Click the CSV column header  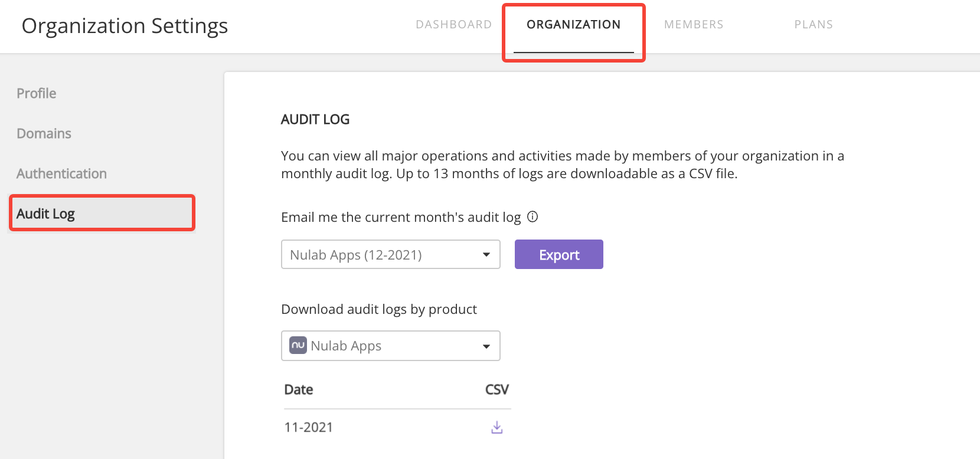(x=497, y=389)
